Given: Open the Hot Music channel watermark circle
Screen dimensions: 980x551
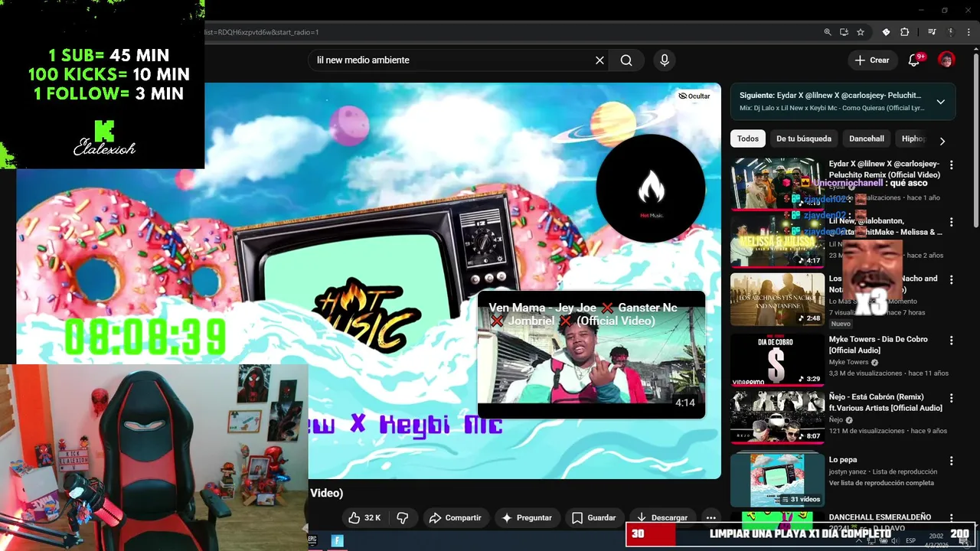Looking at the screenshot, I should click(651, 188).
